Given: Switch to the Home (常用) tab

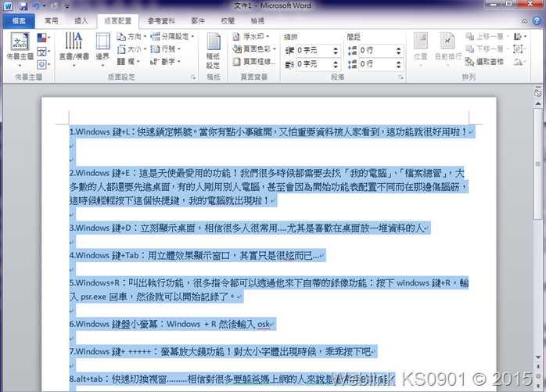Looking at the screenshot, I should (52, 21).
